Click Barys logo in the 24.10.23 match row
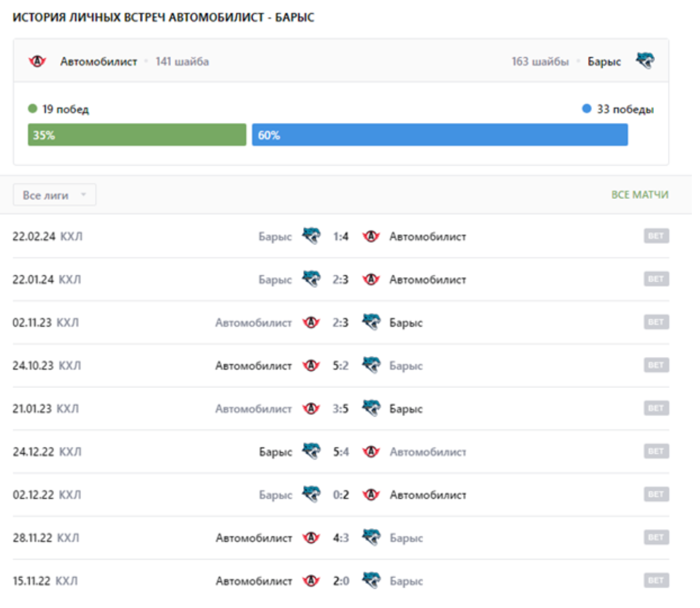This screenshot has height=608, width=700. pos(371,365)
